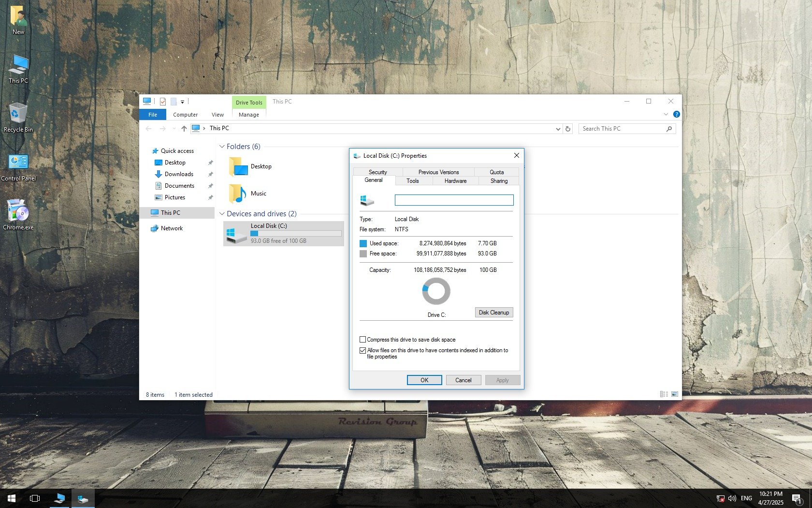Click the Local Disk (C:) usage bar

point(296,233)
